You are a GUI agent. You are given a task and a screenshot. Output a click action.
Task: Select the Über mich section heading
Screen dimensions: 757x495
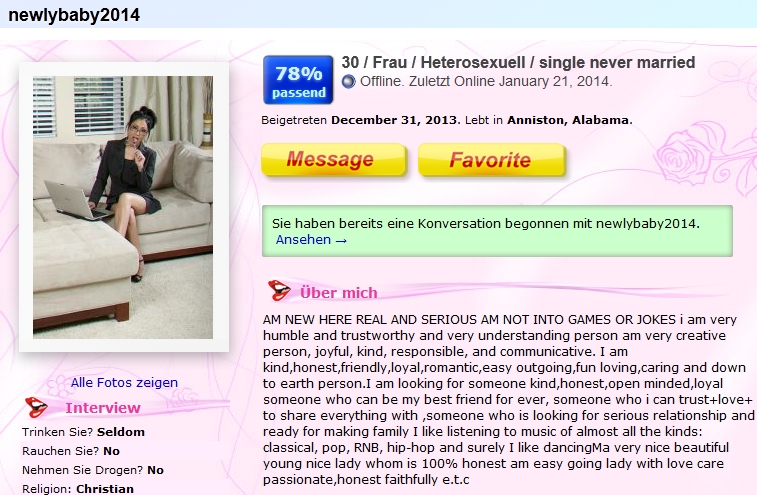(338, 293)
